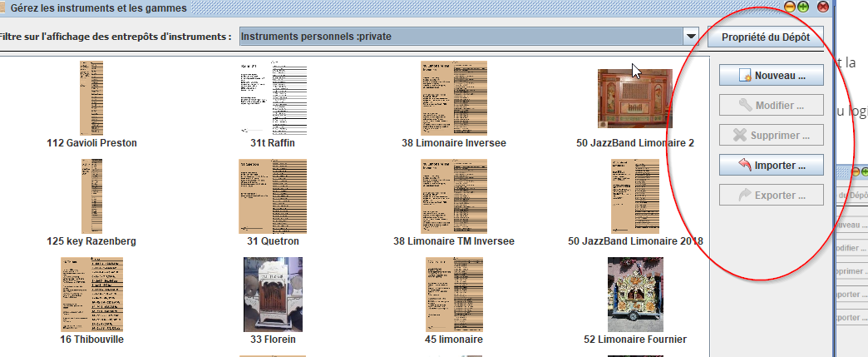Click the Nouveau button icon
Viewport: 868px width, 357px height.
point(745,76)
